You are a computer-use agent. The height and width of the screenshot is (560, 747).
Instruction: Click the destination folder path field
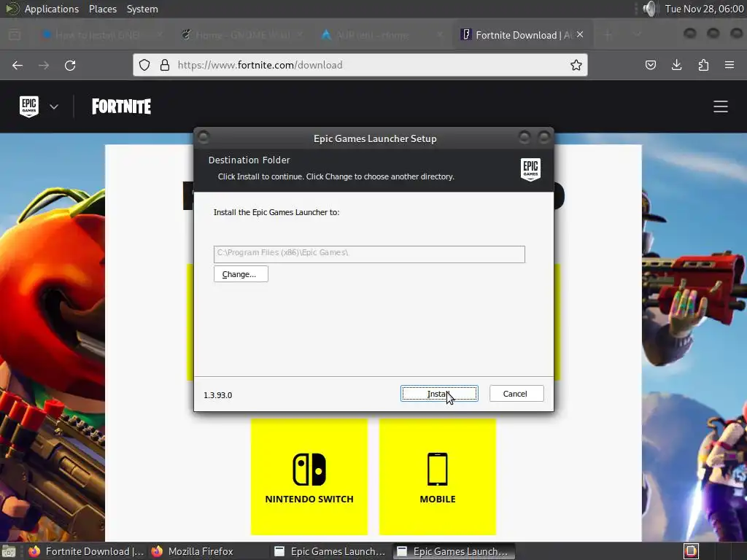369,254
